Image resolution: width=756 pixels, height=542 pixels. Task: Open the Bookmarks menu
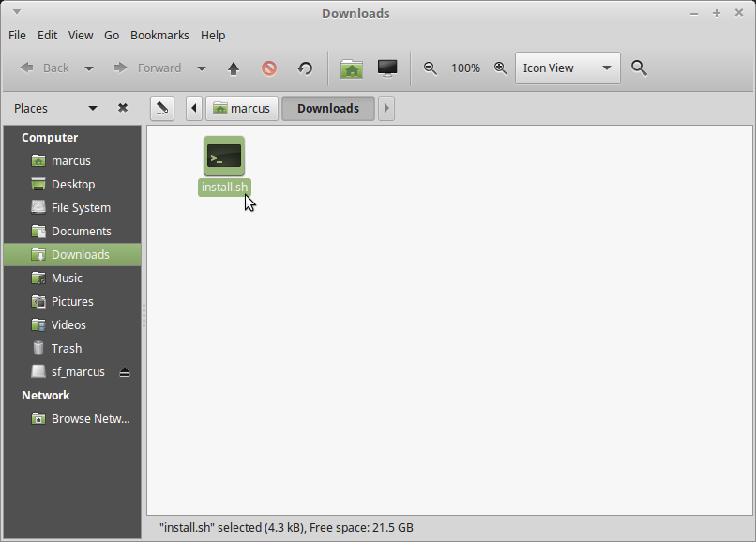point(159,36)
